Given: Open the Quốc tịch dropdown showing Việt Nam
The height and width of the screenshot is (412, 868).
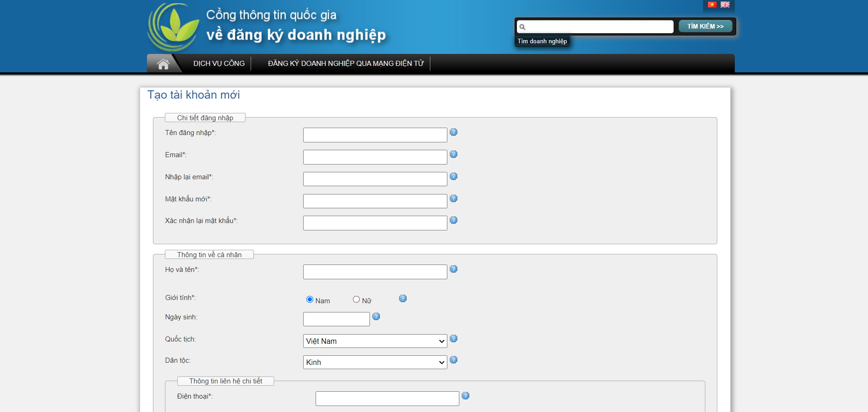Looking at the screenshot, I should pyautogui.click(x=375, y=341).
